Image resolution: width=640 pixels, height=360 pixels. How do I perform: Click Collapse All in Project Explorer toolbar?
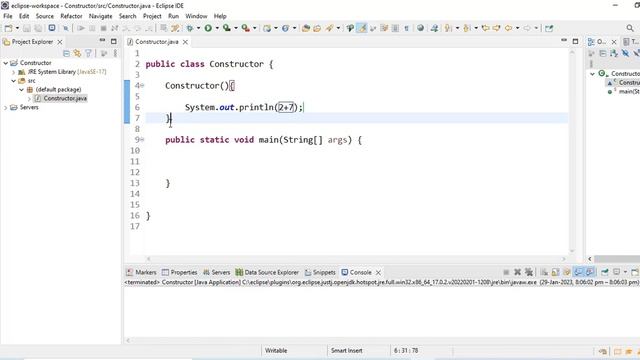click(66, 53)
